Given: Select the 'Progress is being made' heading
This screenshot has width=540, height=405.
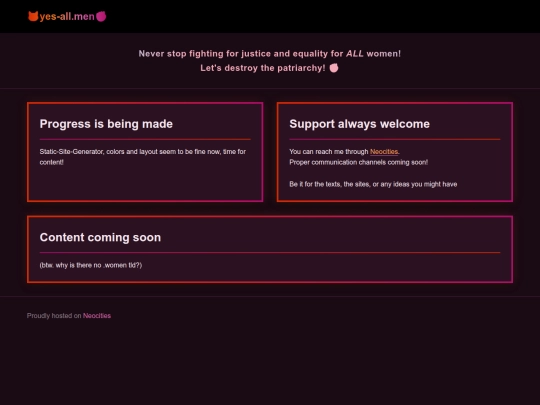Looking at the screenshot, I should (106, 124).
